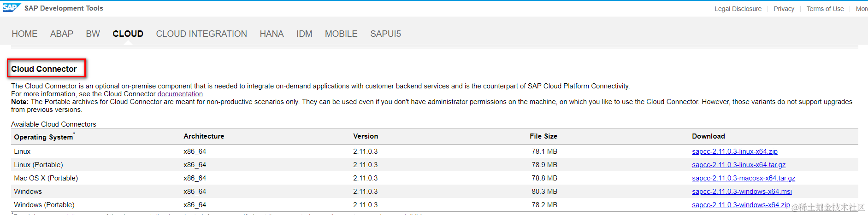Switch to the IDM tab
Screen dimensions: 868x215
(304, 34)
